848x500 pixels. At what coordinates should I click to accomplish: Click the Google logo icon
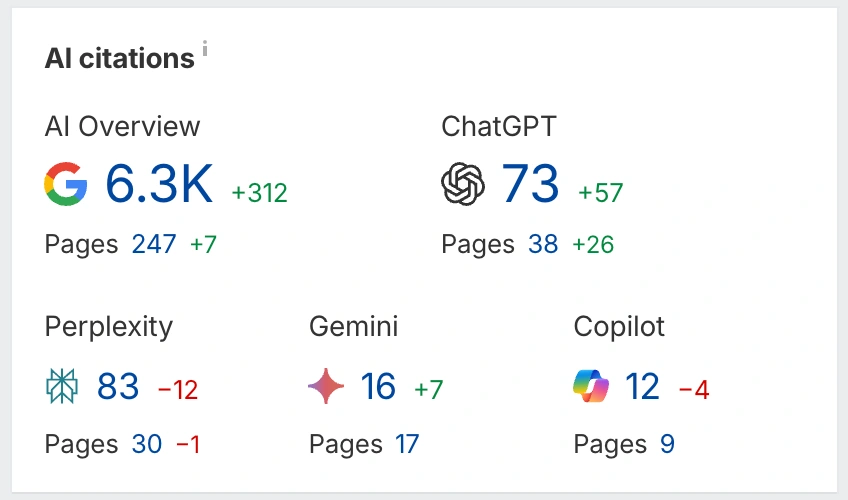pyautogui.click(x=66, y=185)
